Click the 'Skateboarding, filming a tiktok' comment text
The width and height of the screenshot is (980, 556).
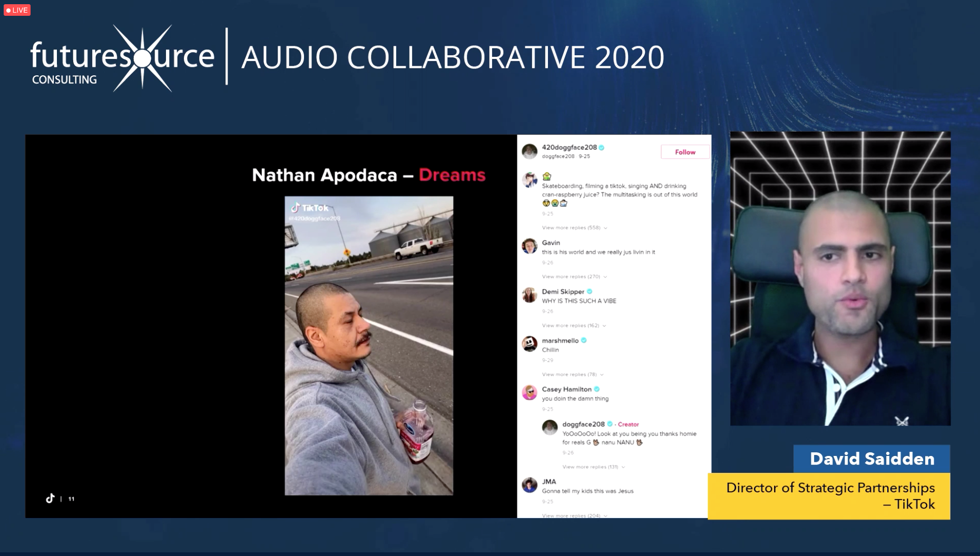(x=620, y=190)
